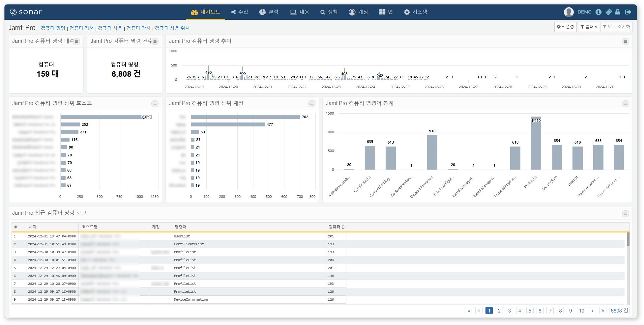Open the 계정 menu
The width and height of the screenshot is (644, 325).
[x=358, y=12]
